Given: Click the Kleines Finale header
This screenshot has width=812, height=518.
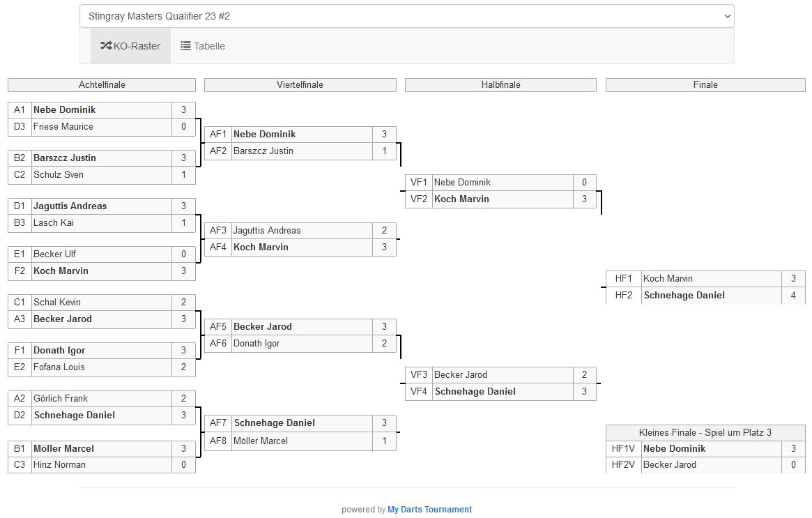Looking at the screenshot, I should (x=705, y=433).
